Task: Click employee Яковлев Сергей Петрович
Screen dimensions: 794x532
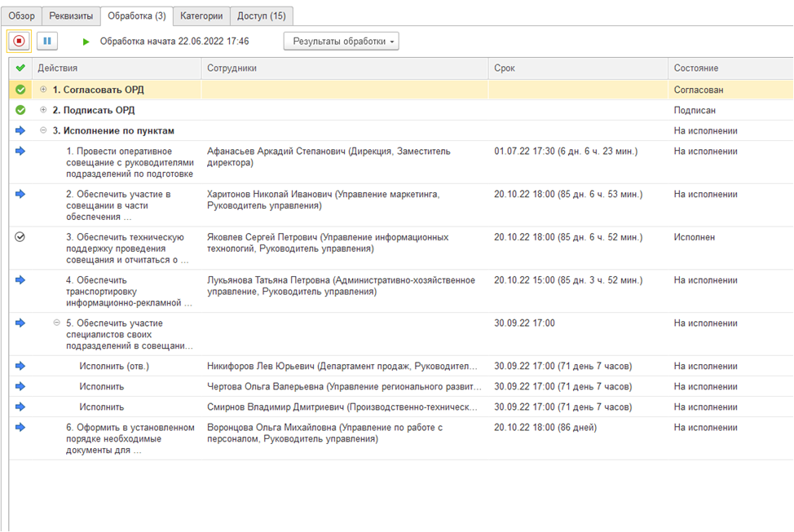Action: point(328,243)
